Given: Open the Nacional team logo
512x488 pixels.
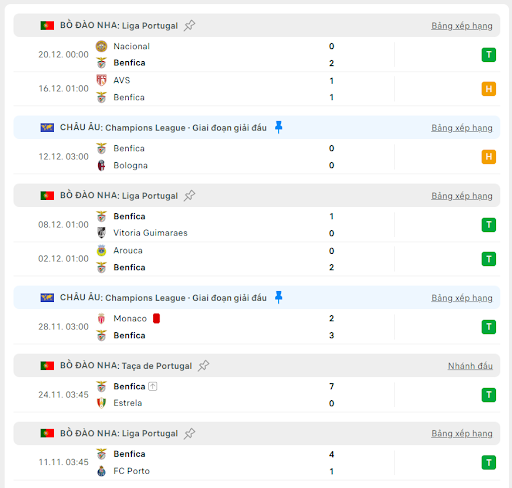Looking at the screenshot, I should click(101, 46).
